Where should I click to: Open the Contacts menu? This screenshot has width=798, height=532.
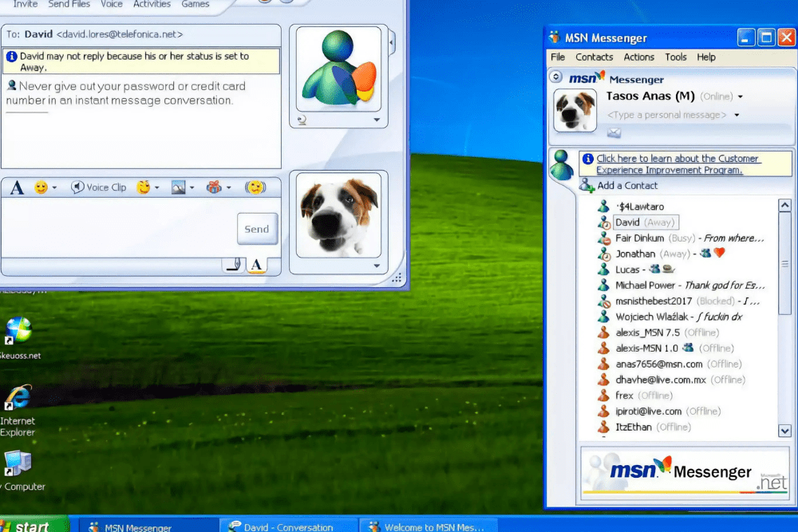pyautogui.click(x=594, y=57)
